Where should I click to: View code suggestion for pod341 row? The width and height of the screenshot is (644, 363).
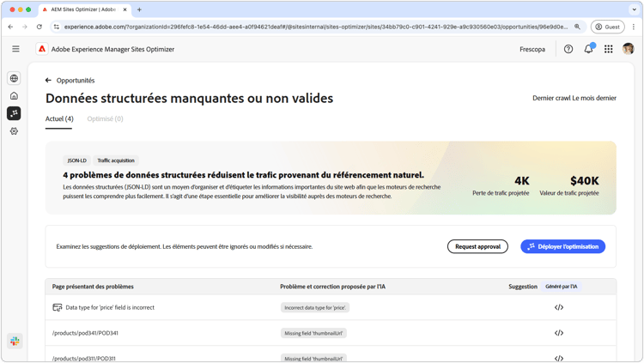pos(559,333)
